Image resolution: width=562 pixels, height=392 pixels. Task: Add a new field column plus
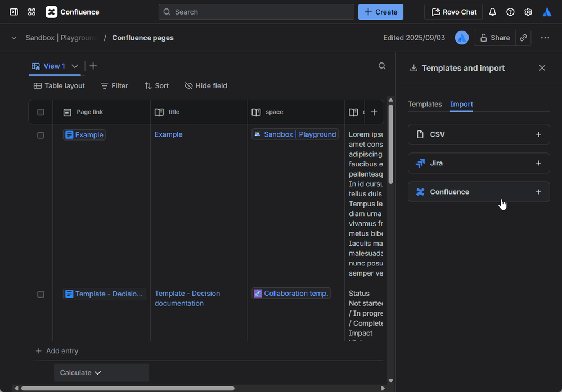coord(374,112)
